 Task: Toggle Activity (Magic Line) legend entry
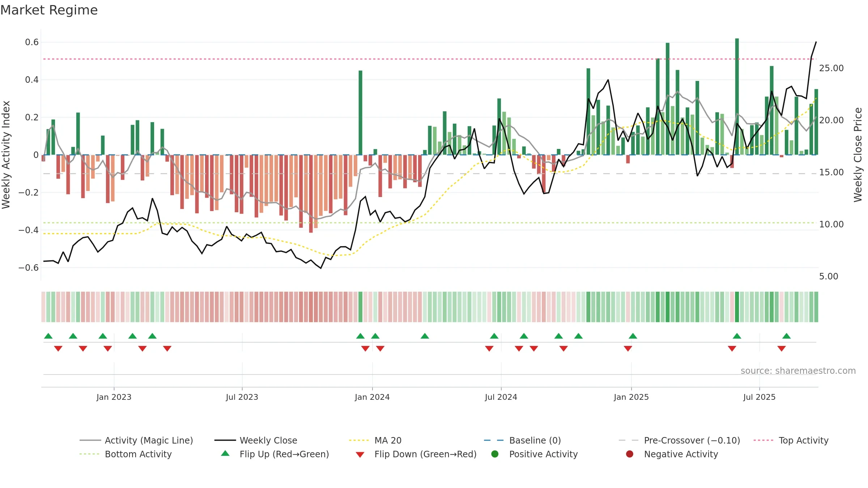point(136,440)
